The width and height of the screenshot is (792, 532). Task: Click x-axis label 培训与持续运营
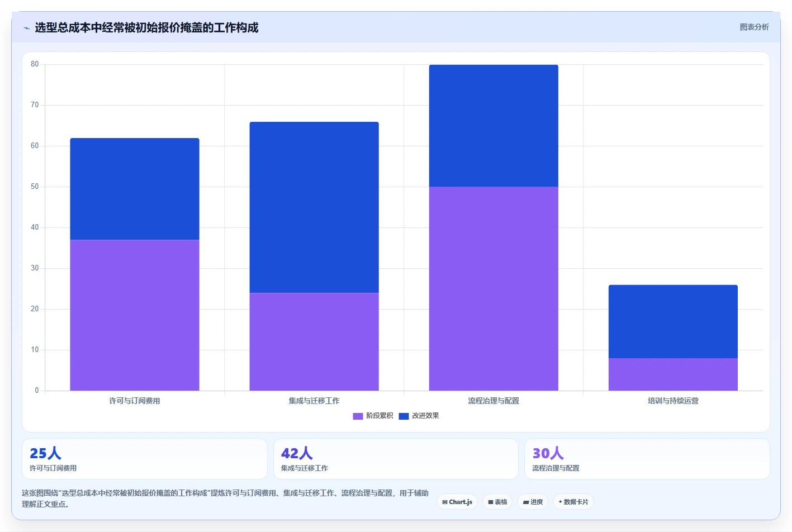[x=673, y=401]
